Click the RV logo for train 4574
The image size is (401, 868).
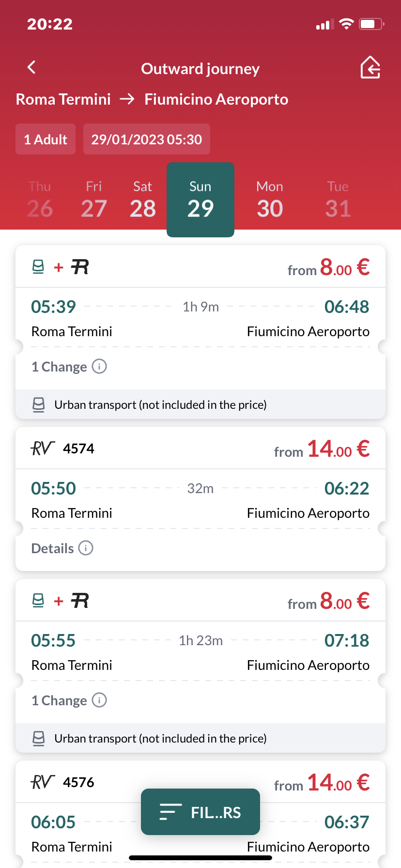pyautogui.click(x=43, y=448)
